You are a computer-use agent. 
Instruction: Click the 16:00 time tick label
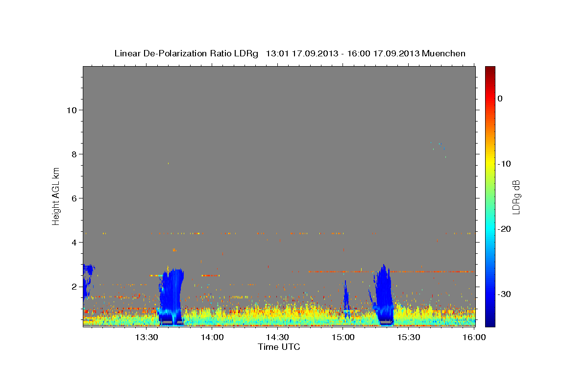coord(474,337)
